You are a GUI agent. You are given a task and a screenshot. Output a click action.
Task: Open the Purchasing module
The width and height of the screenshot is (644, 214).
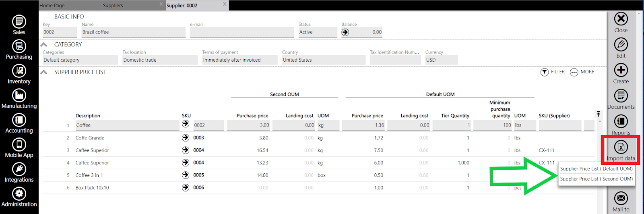click(x=19, y=50)
